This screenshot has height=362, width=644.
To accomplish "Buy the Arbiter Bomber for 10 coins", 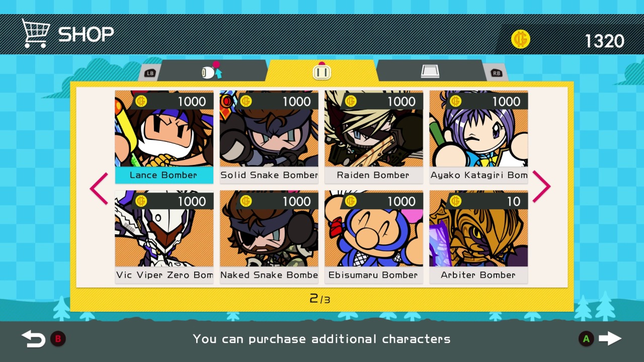I will tap(478, 237).
